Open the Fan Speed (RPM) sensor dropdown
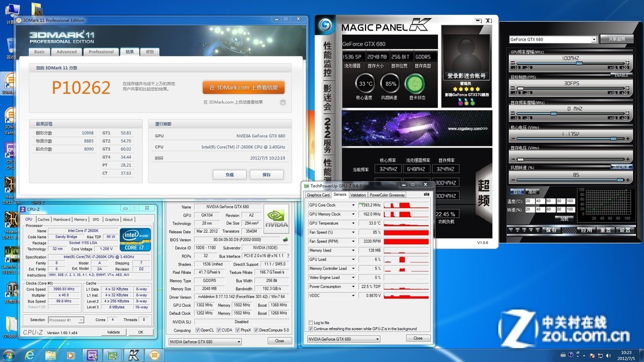644x362 pixels. tap(353, 241)
